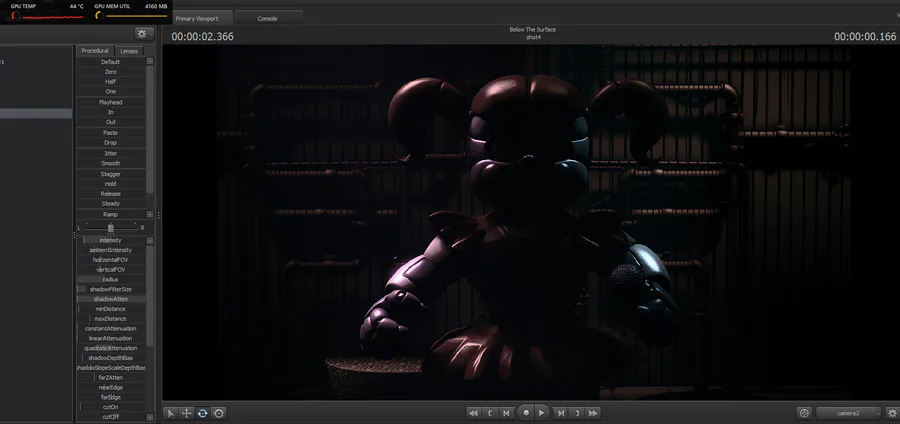Go to next clip bracket button
Viewport: 900px width, 424px height.
coord(577,413)
